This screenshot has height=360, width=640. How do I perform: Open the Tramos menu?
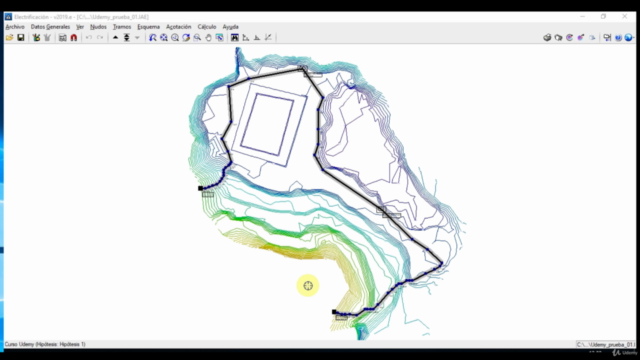click(x=122, y=27)
